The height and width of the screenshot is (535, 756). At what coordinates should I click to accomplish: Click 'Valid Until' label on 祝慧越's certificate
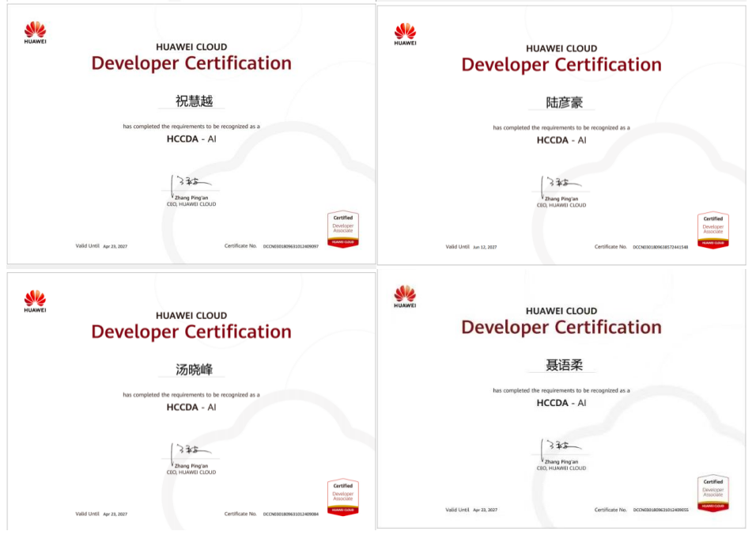click(87, 246)
